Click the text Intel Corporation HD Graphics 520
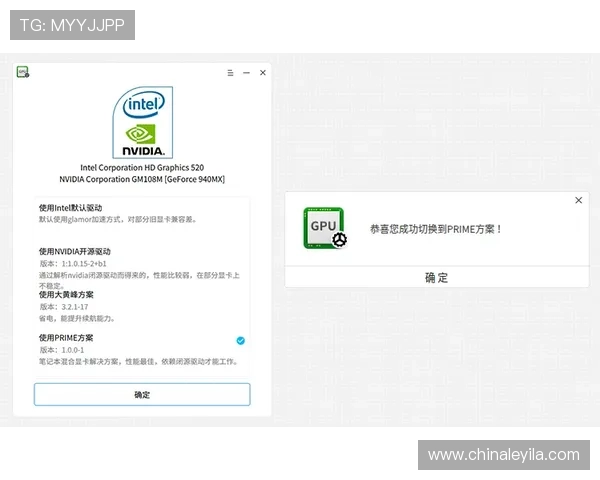Screen dimensions: 600x480 (x=142, y=168)
